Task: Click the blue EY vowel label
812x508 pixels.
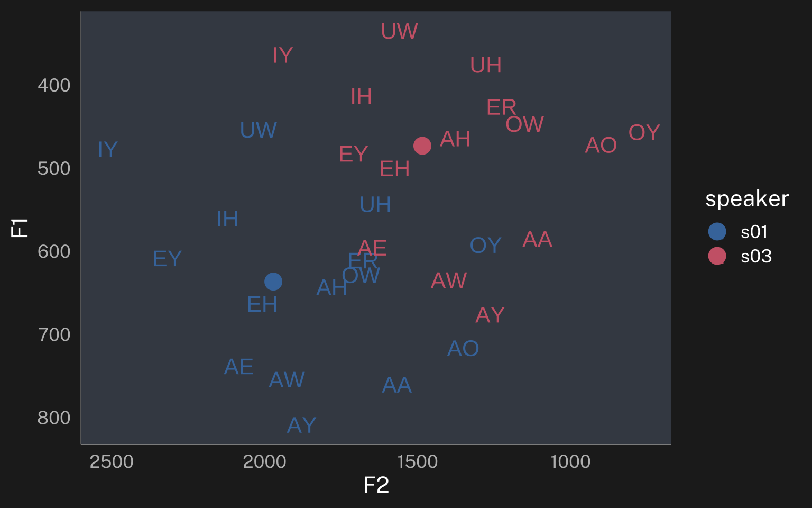Action: (167, 259)
